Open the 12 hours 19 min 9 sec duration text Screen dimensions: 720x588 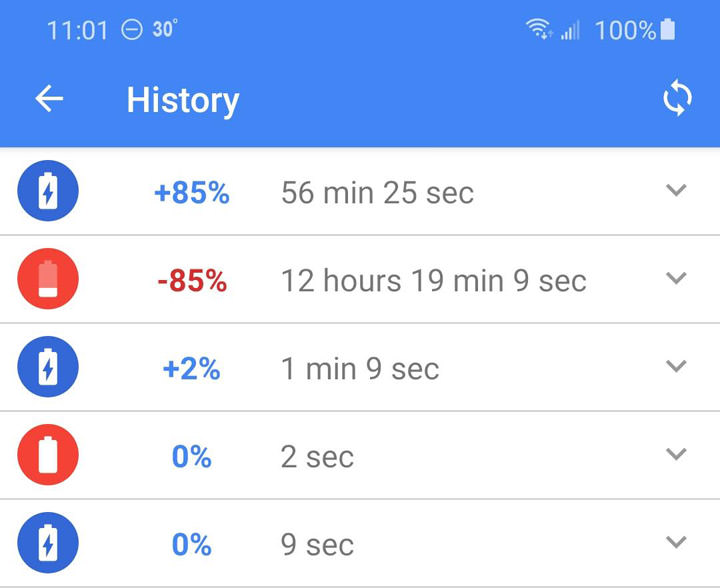(433, 281)
